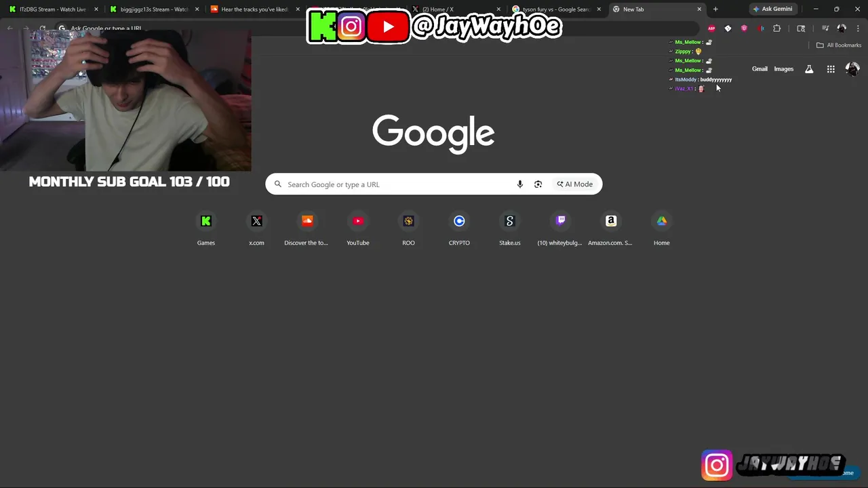Open the Google Drive Home shortcut
Screen dimensions: 868x488
point(662,229)
